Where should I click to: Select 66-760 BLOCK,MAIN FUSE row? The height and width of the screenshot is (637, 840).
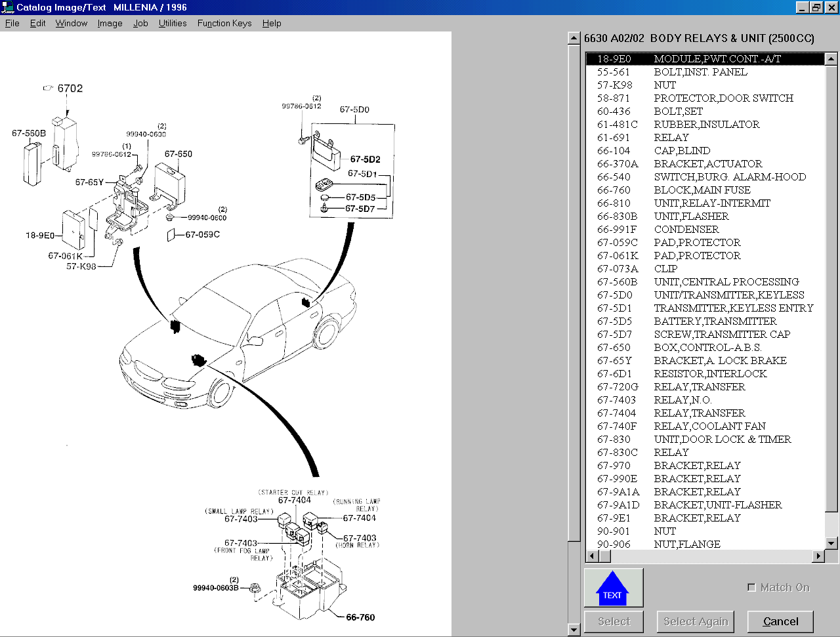pyautogui.click(x=705, y=190)
